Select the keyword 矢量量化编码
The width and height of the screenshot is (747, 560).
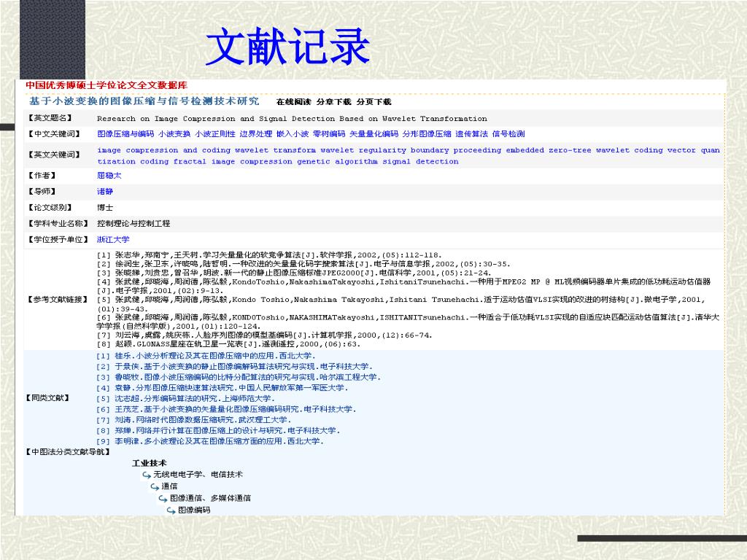(x=374, y=134)
